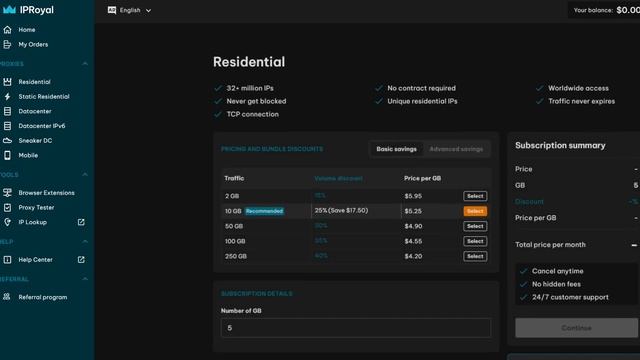
Task: Click the $4.20 price cell
Action: [413, 256]
